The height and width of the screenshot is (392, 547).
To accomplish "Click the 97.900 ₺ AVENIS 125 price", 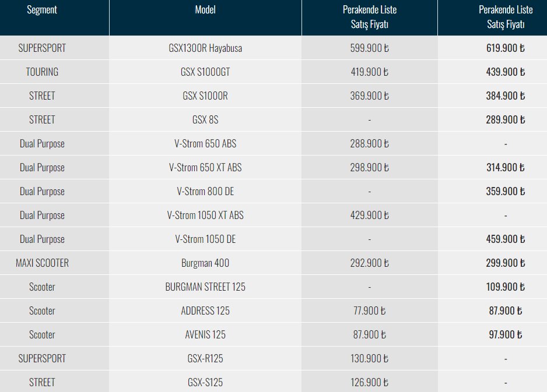I will pos(506,334).
